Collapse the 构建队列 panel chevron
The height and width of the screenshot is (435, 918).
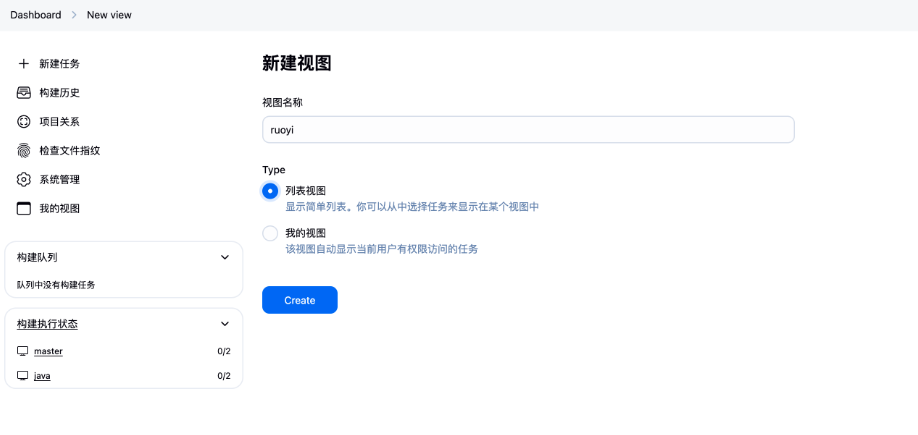click(224, 257)
